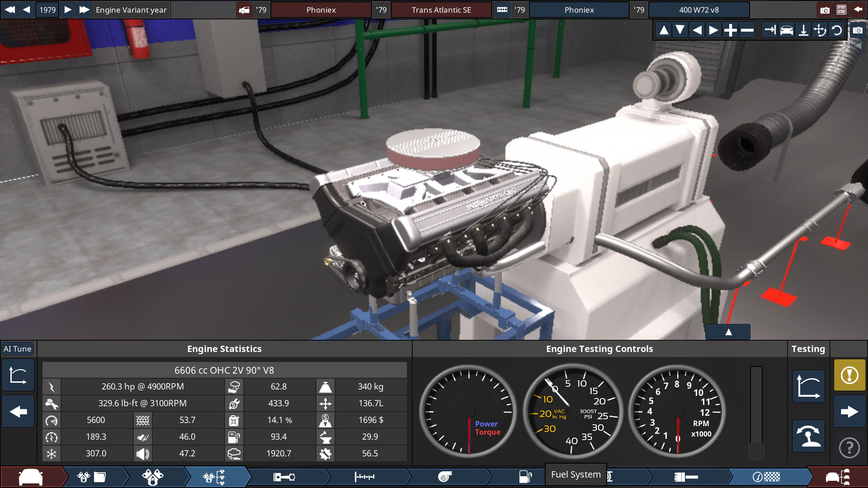Click the throttle slider beside RPM gauge
868x488 pixels.
tap(756, 411)
